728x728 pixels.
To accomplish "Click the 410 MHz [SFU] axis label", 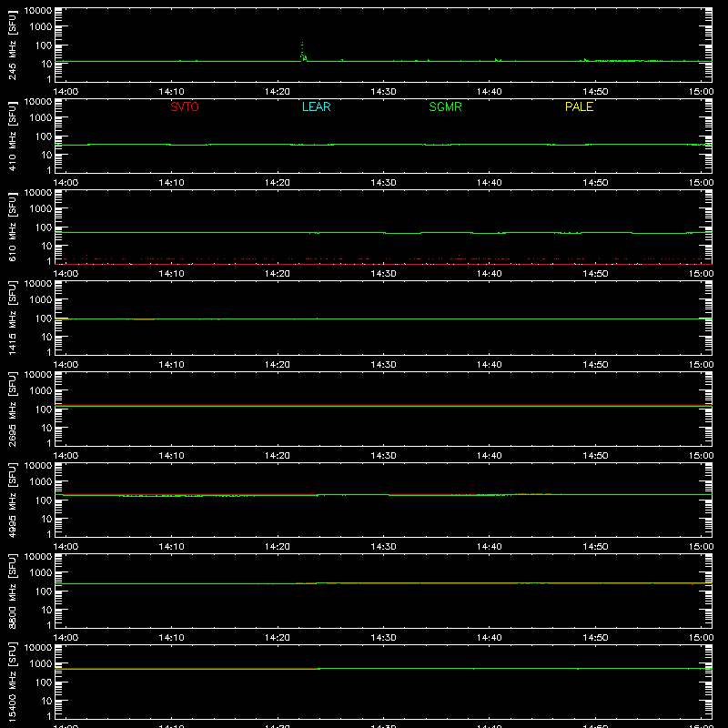I will click(12, 136).
